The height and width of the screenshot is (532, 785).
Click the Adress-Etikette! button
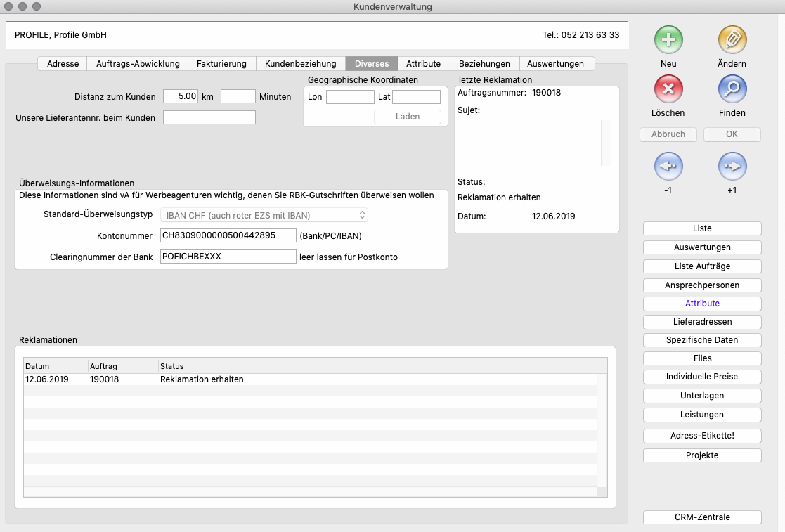pyautogui.click(x=702, y=436)
